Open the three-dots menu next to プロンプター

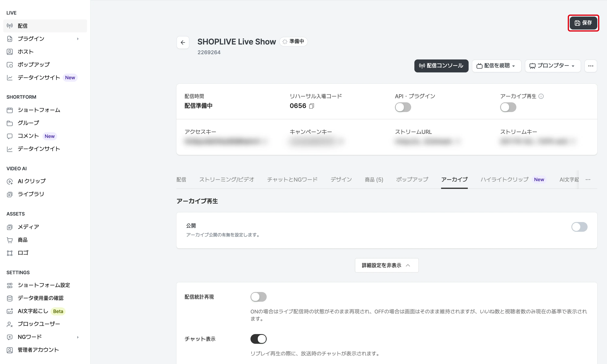point(591,66)
